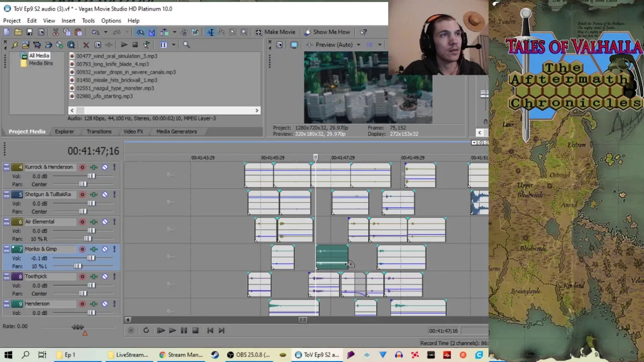Click the Paste clipboard icon

(x=78, y=32)
